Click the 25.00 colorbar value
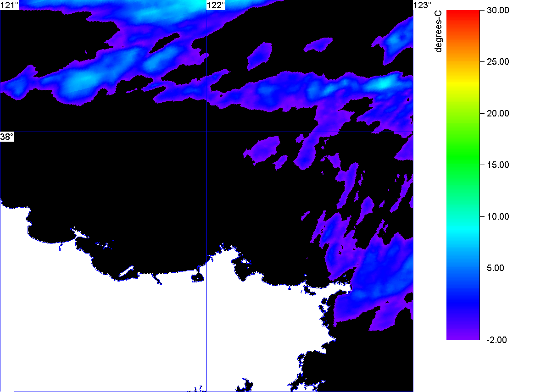 [x=498, y=62]
